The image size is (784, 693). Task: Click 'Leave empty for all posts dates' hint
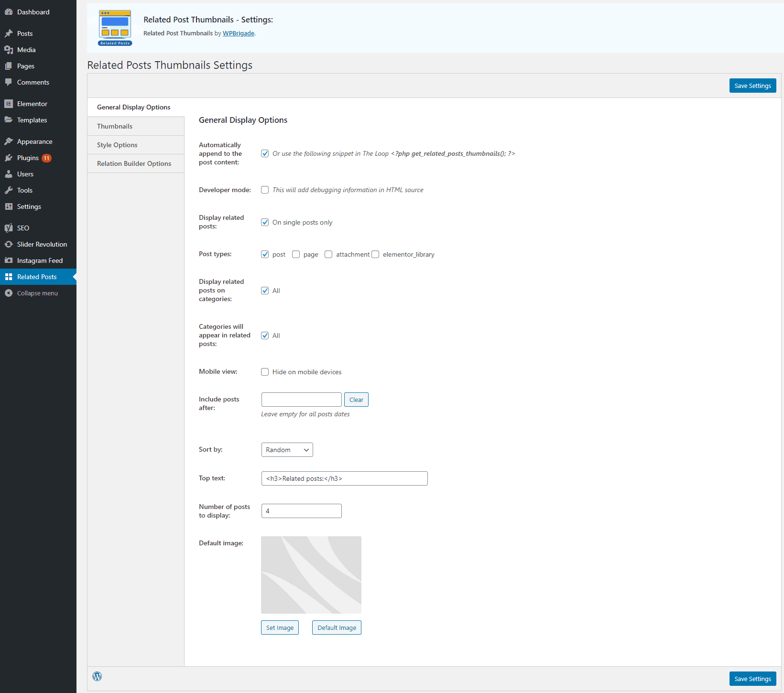pos(305,414)
